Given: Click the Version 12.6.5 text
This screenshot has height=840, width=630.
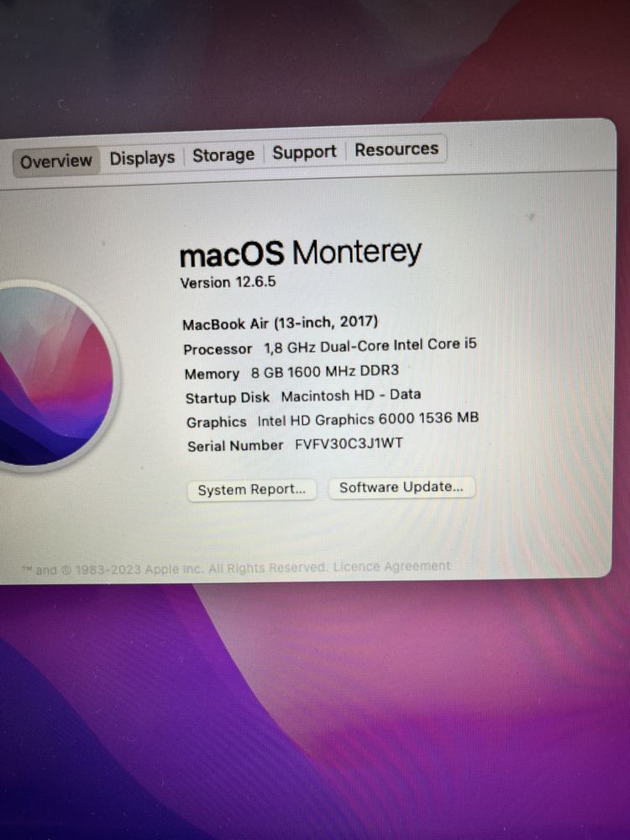Looking at the screenshot, I should click(228, 282).
